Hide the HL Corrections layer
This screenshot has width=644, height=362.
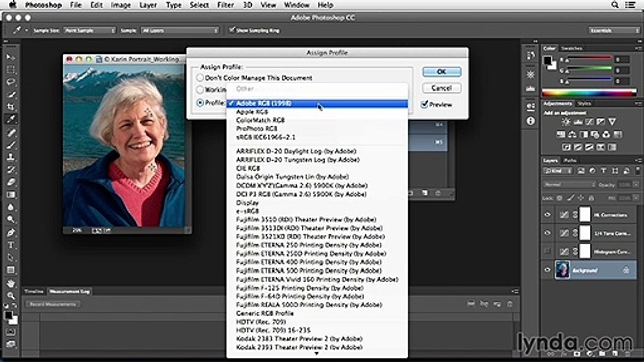point(548,215)
